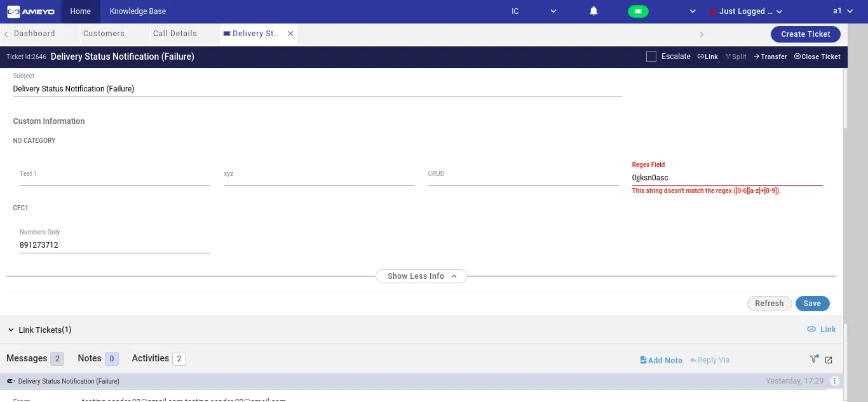This screenshot has width=868, height=402.
Task: Select the Notes tab
Action: pyautogui.click(x=98, y=359)
